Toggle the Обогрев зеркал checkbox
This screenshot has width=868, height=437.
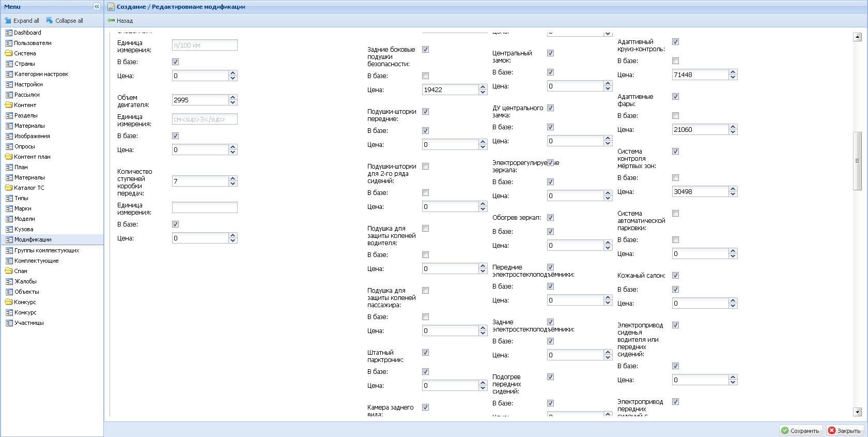(x=551, y=218)
